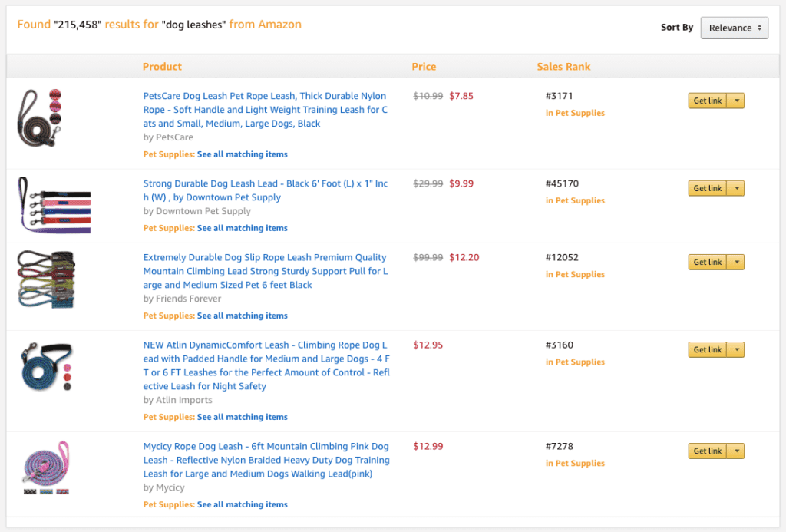Viewport: 786px width, 532px height.
Task: Open Mycicy Rope Dog Leash title link
Action: [x=266, y=460]
